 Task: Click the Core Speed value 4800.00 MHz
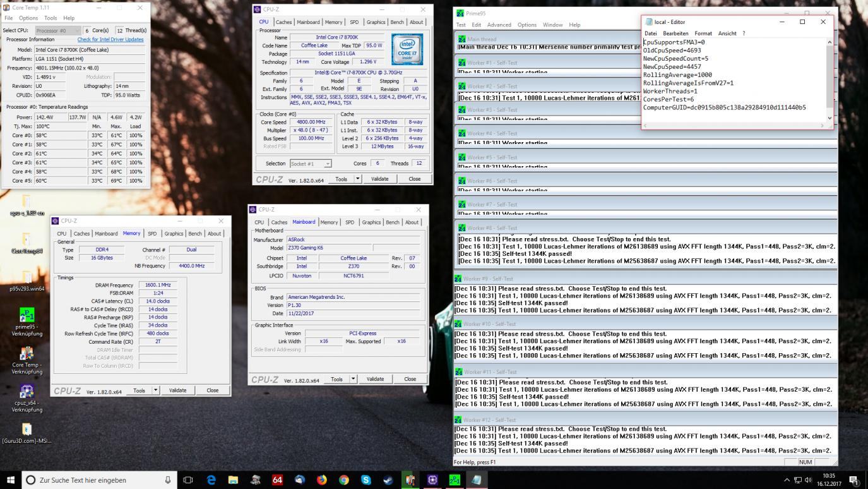(310, 122)
